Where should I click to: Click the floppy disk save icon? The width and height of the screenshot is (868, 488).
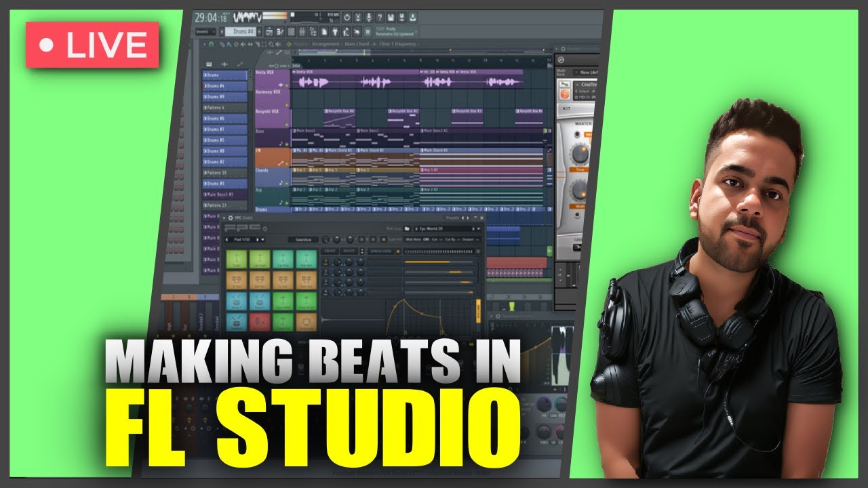[x=391, y=17]
